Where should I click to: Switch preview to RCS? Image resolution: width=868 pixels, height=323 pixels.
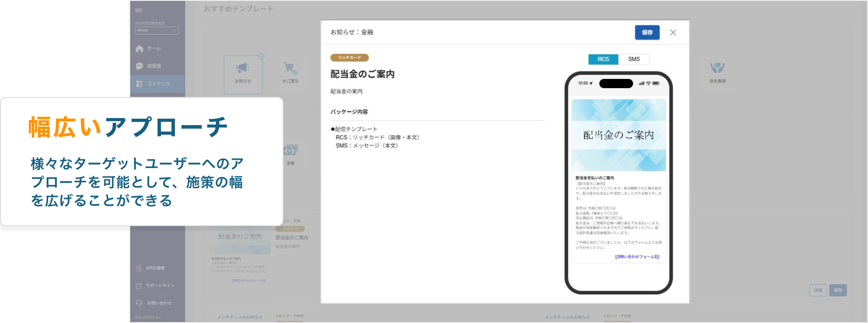coord(603,59)
